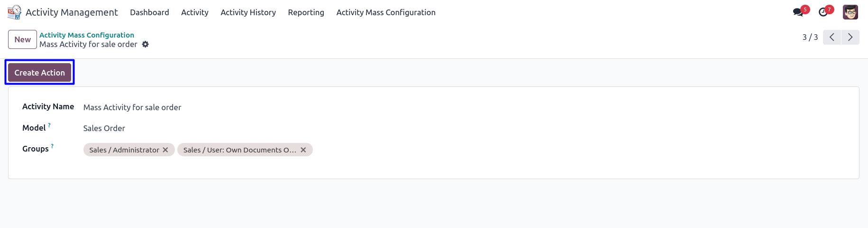Open the Activity menu

194,12
